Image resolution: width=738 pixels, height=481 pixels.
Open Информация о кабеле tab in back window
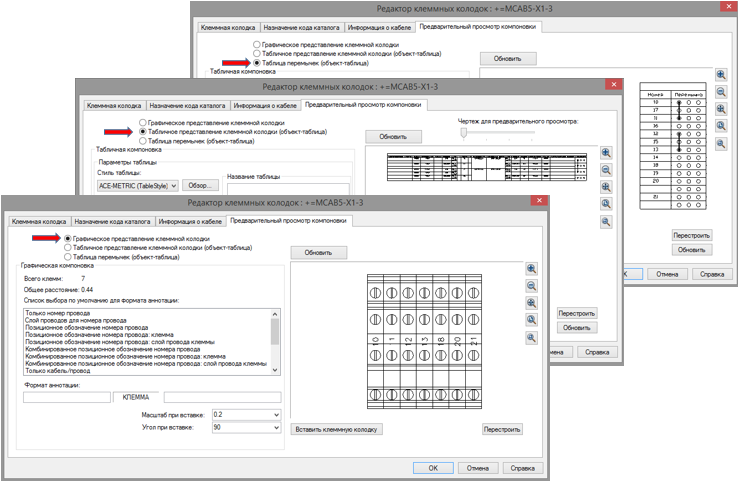pyautogui.click(x=379, y=27)
